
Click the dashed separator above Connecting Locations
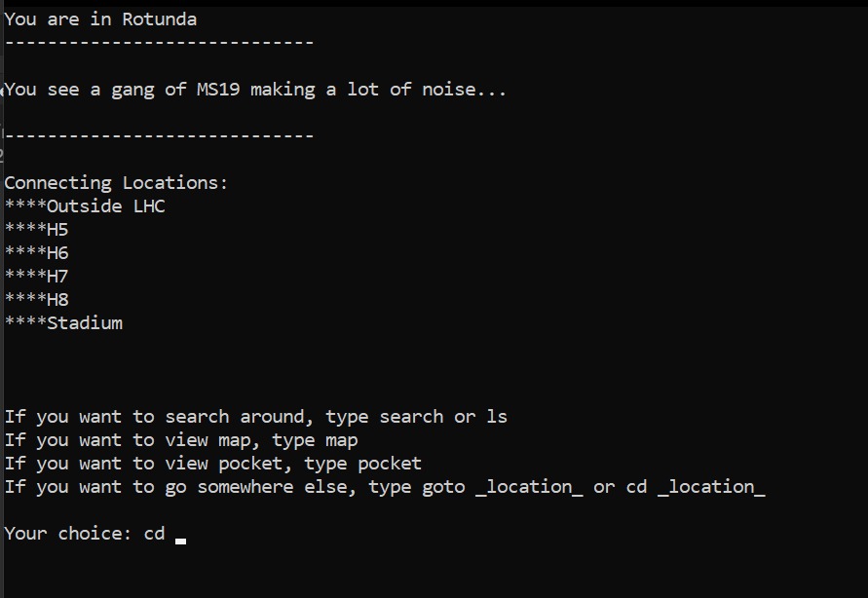tap(159, 135)
